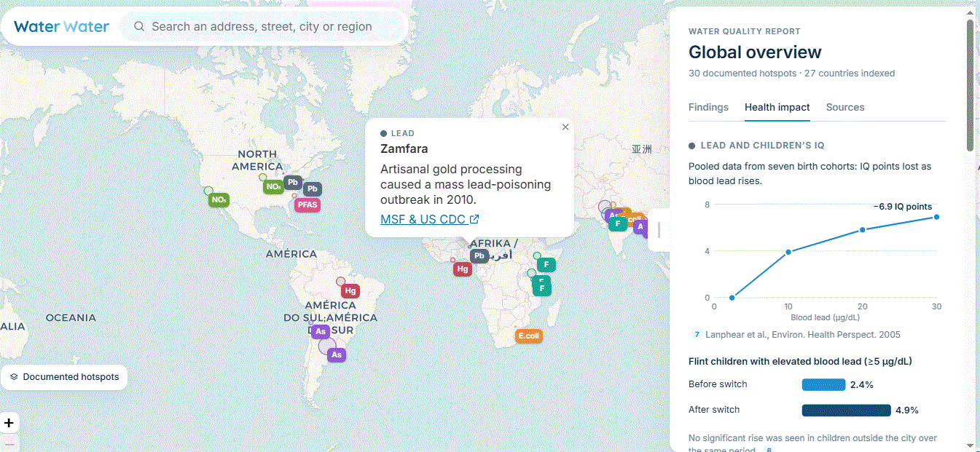The image size is (980, 452).
Task: Click the scrollbar down arrow
Action: point(970,445)
